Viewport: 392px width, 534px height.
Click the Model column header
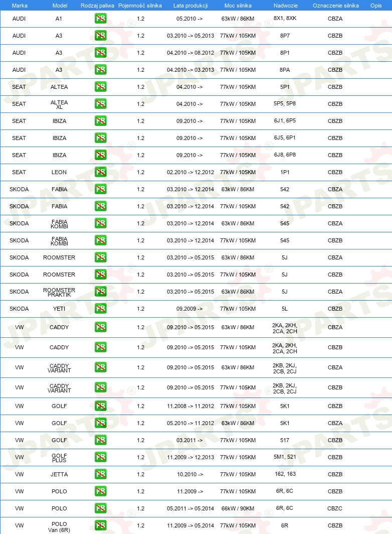pyautogui.click(x=60, y=6)
